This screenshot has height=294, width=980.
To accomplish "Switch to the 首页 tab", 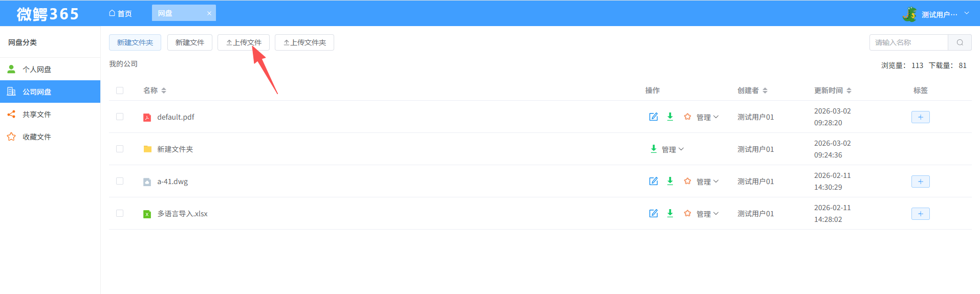I will pos(120,14).
